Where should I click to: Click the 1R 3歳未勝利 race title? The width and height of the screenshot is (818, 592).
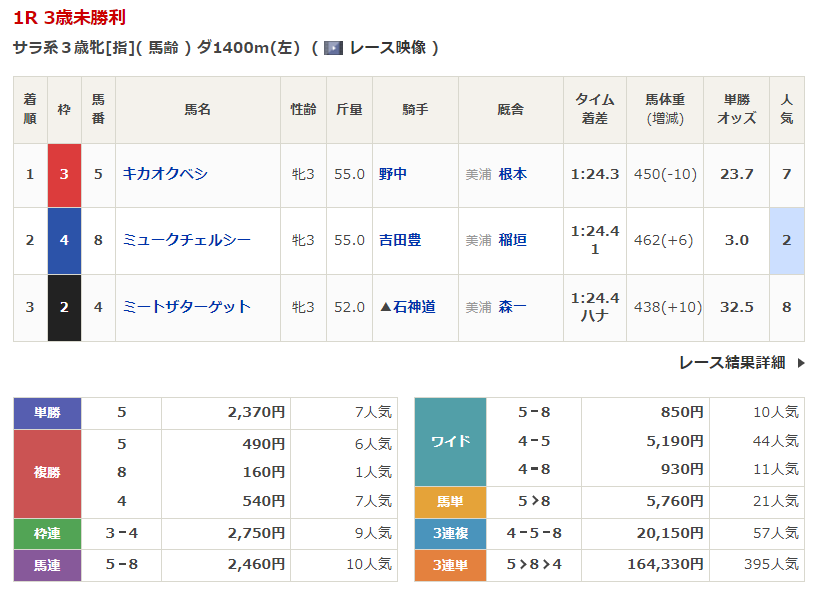click(70, 18)
